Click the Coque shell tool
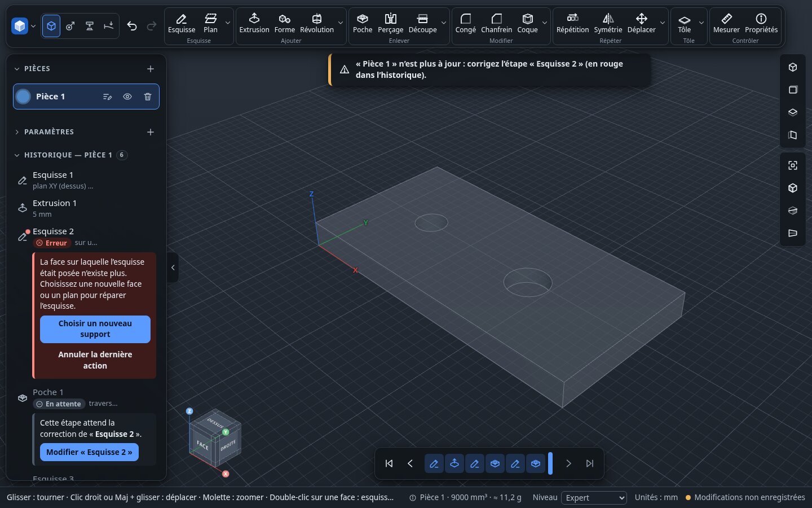Viewport: 812px width, 508px height. 527,23
